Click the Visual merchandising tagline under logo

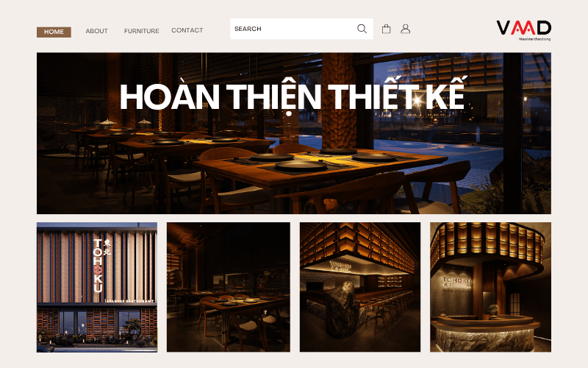pyautogui.click(x=534, y=39)
